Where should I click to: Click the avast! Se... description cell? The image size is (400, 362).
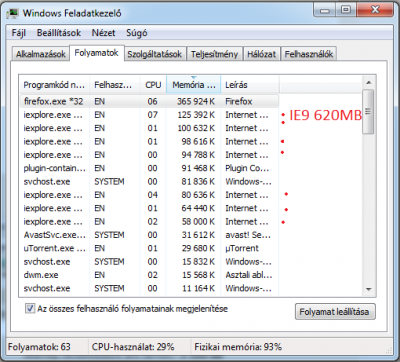point(248,235)
